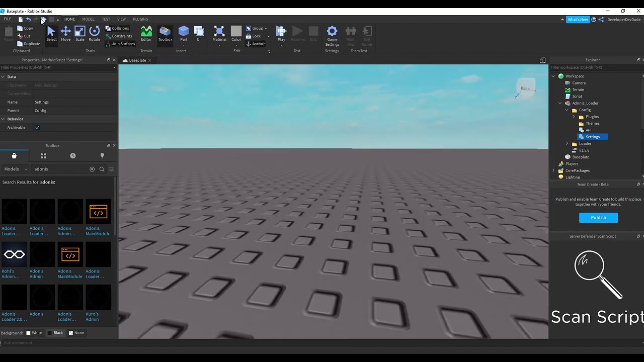Open Toolbox search filter options
The width and height of the screenshot is (644, 362).
pos(111,169)
